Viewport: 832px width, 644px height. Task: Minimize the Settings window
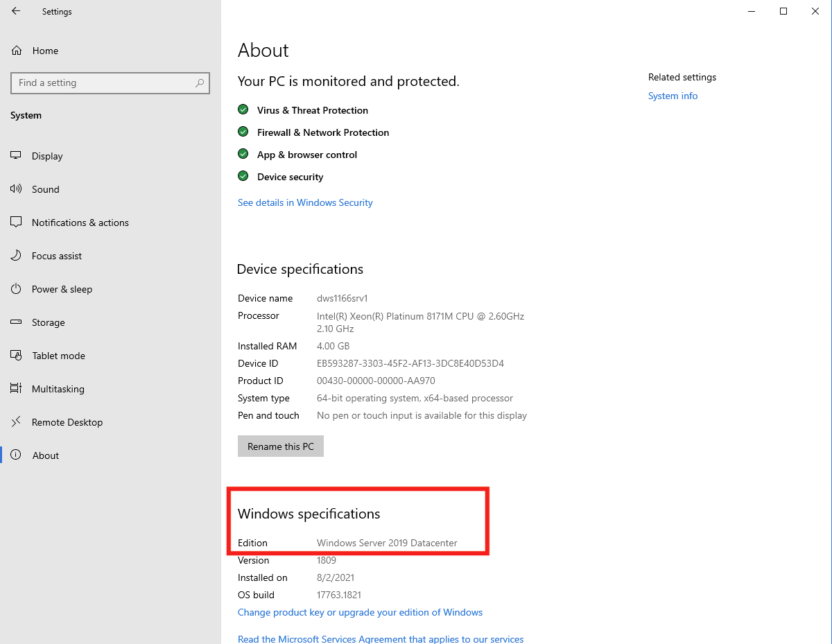click(751, 11)
